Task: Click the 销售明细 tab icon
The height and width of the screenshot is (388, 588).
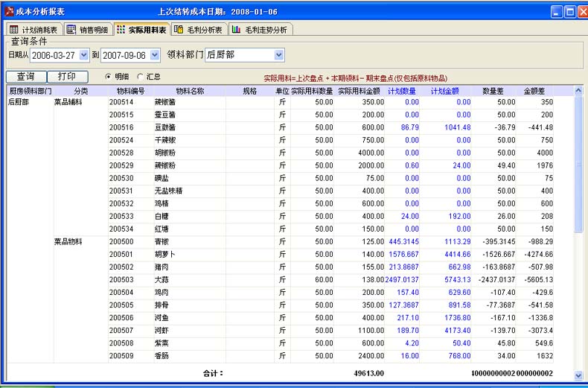Action: (71, 30)
